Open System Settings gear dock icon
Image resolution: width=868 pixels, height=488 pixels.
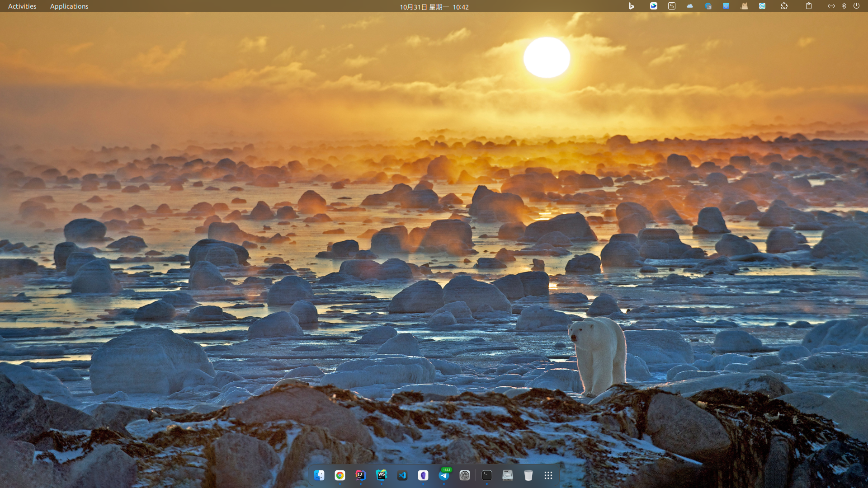coord(465,475)
